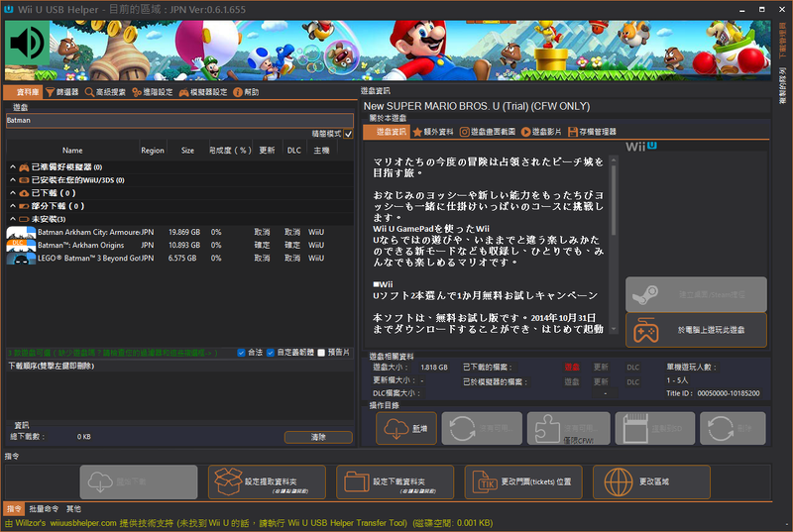Click the DLC column header

click(x=293, y=151)
